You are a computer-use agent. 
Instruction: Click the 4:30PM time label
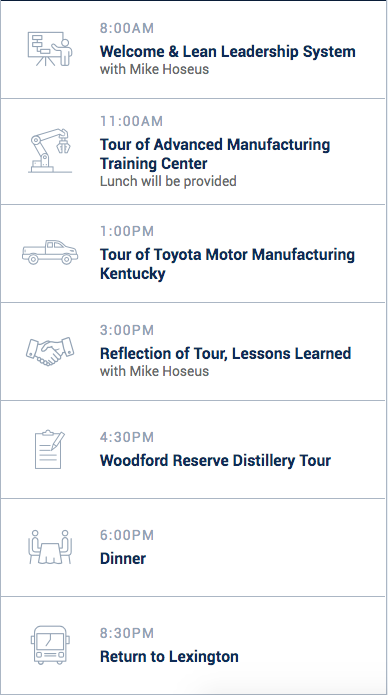click(127, 437)
